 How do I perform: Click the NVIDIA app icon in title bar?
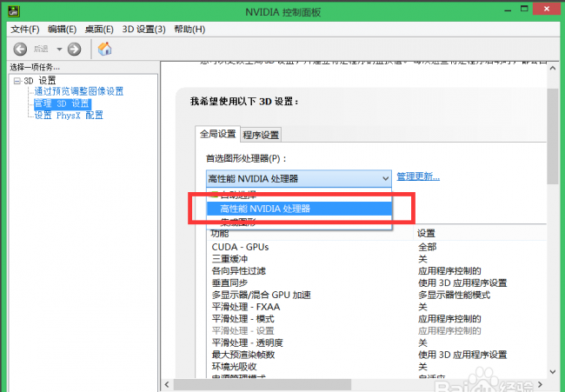(14, 11)
